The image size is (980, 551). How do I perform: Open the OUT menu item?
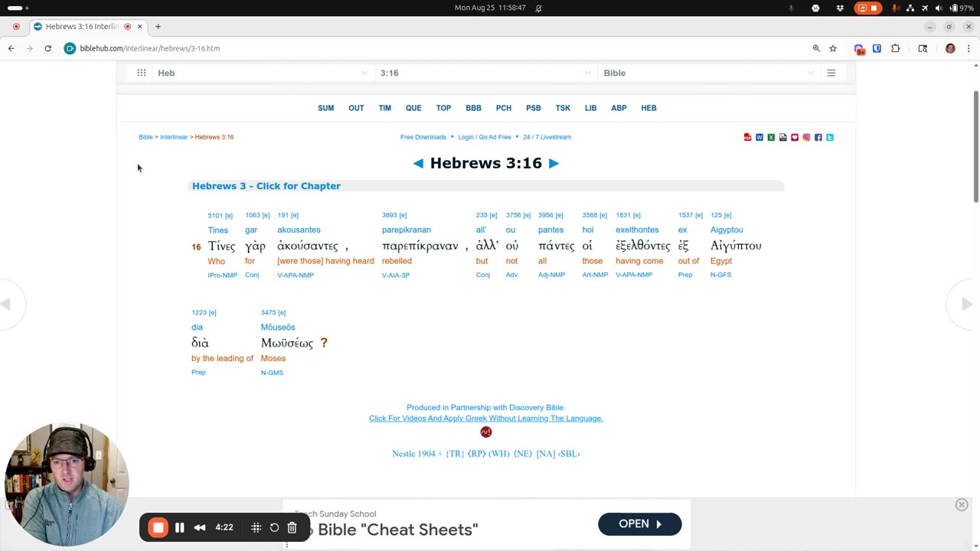click(x=356, y=108)
